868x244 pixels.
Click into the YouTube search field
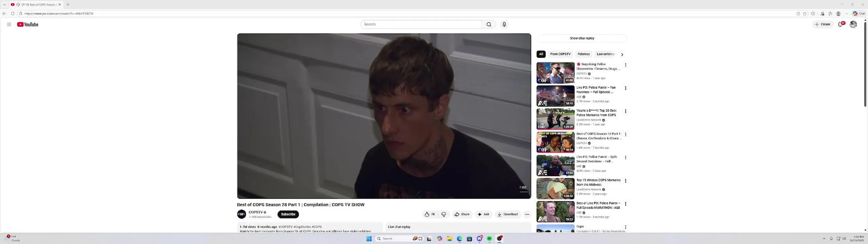[x=421, y=24]
